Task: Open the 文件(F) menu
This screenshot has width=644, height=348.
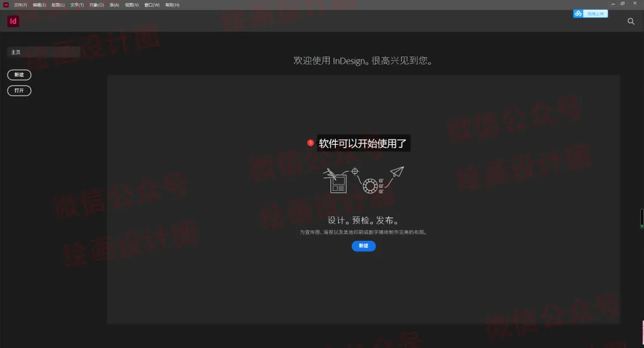Action: pos(20,5)
